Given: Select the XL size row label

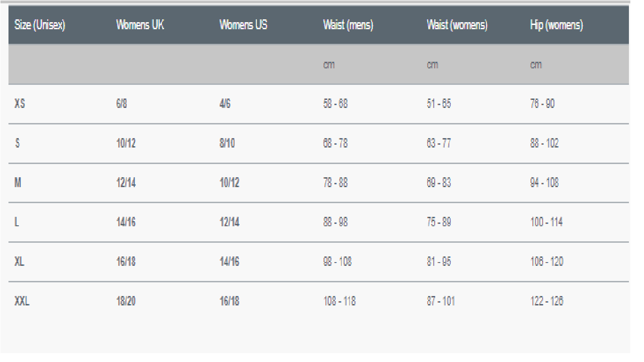Looking at the screenshot, I should pyautogui.click(x=19, y=262).
